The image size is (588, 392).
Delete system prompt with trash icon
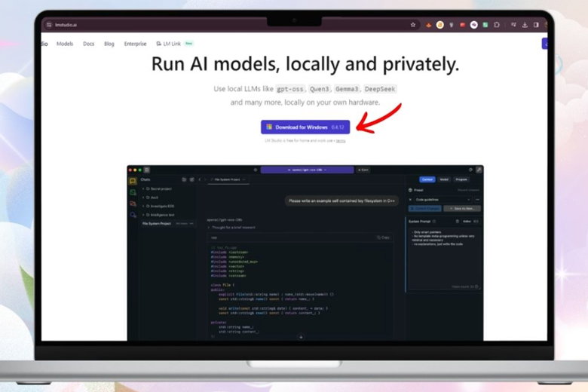pos(457,222)
